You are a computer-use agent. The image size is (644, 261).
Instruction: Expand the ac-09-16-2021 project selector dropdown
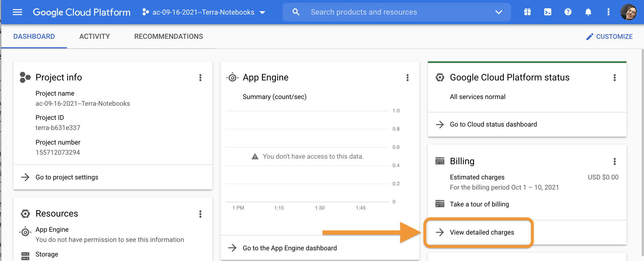click(x=204, y=12)
